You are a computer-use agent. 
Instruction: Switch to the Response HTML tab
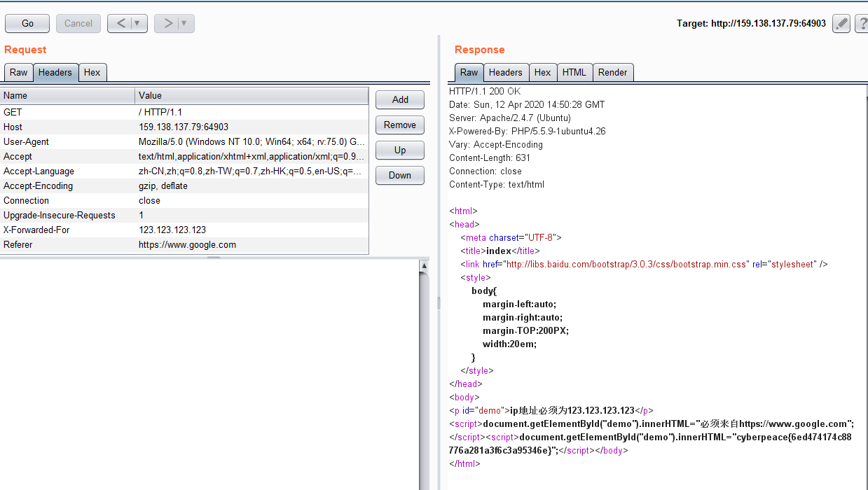tap(574, 72)
